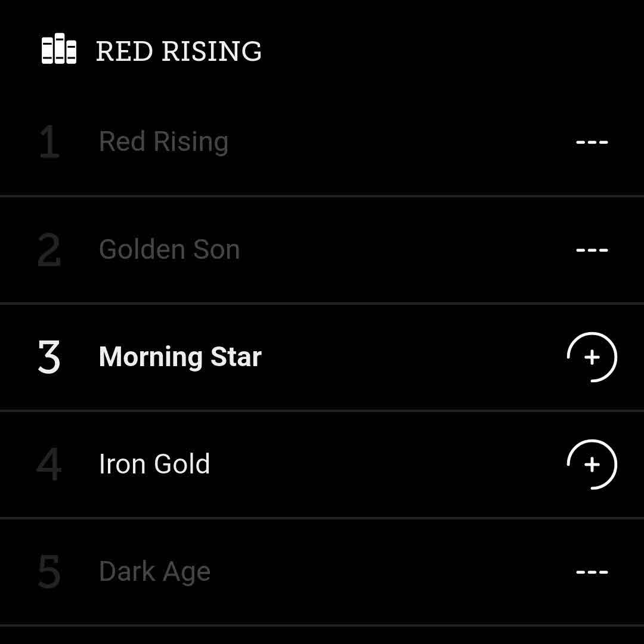Tap the RED RISING series header title
644x644 pixels.
[179, 51]
